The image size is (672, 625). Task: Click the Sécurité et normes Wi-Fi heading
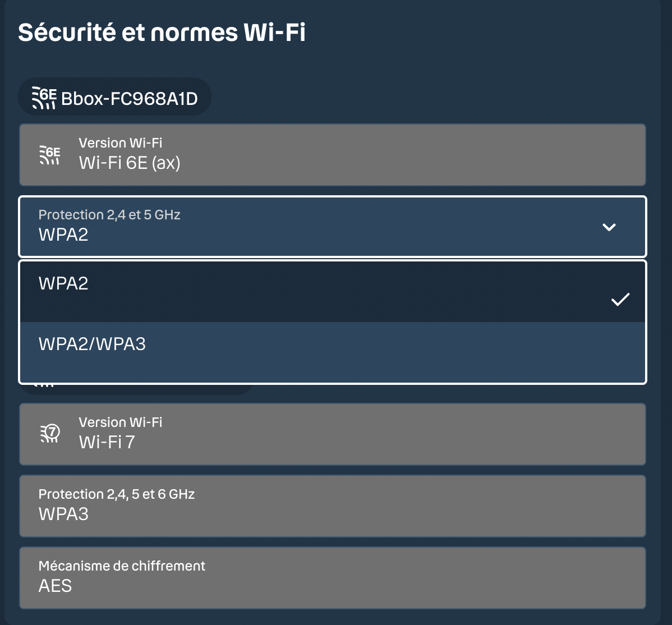(x=162, y=32)
